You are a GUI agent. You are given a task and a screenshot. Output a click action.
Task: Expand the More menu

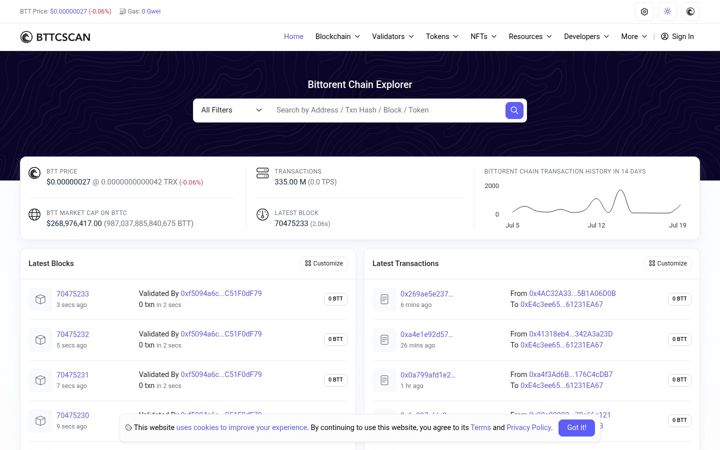[634, 36]
